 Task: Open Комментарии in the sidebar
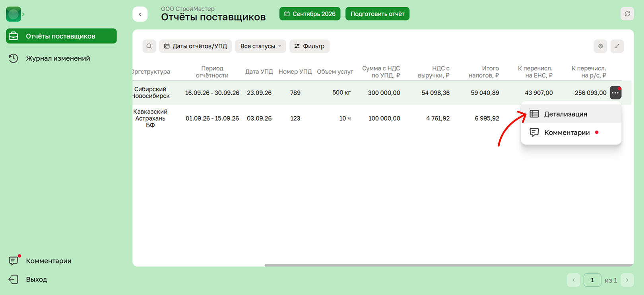(40, 261)
